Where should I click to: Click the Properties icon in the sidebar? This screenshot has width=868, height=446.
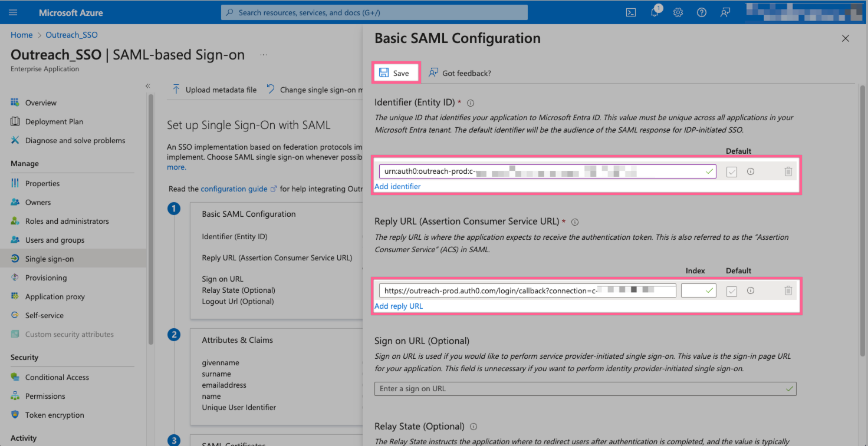[x=15, y=183]
